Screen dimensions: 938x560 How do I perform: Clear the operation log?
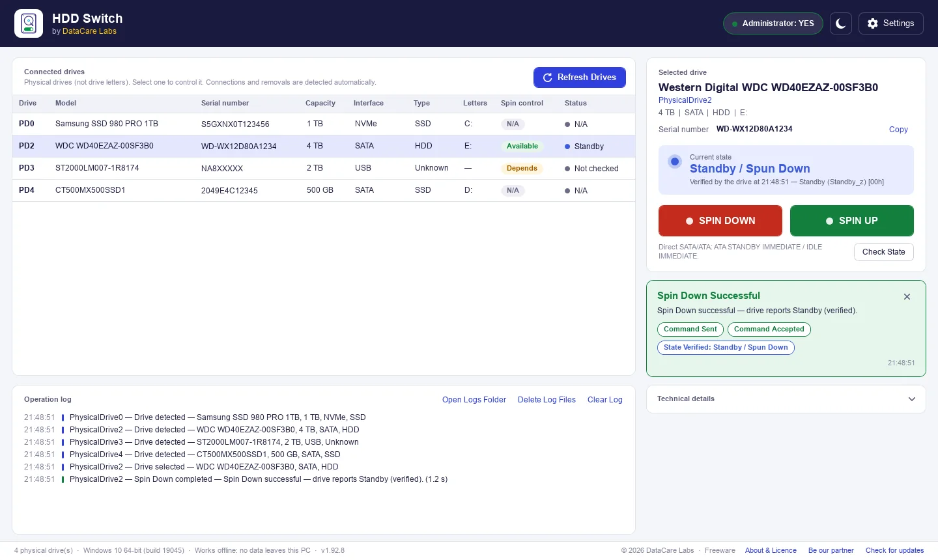(x=605, y=400)
